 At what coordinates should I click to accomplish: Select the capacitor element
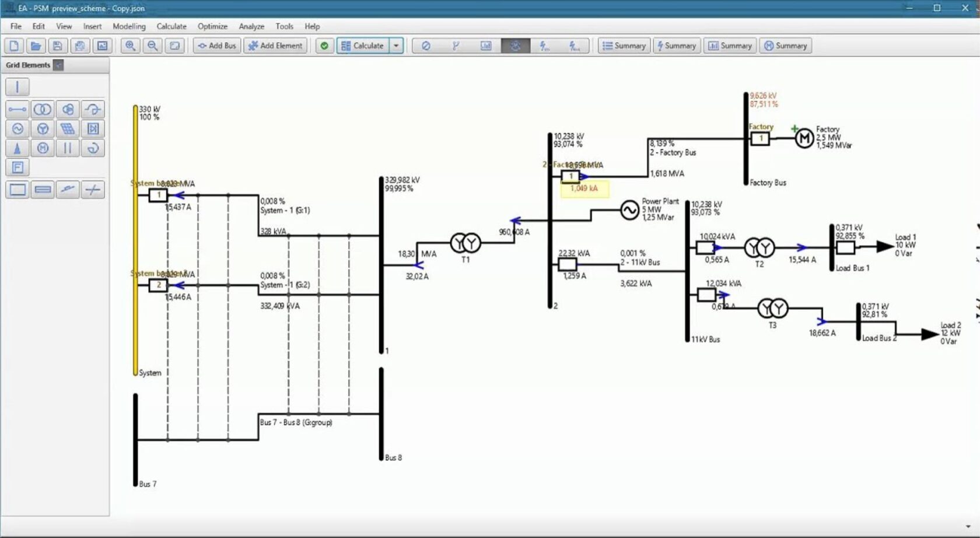pos(68,148)
